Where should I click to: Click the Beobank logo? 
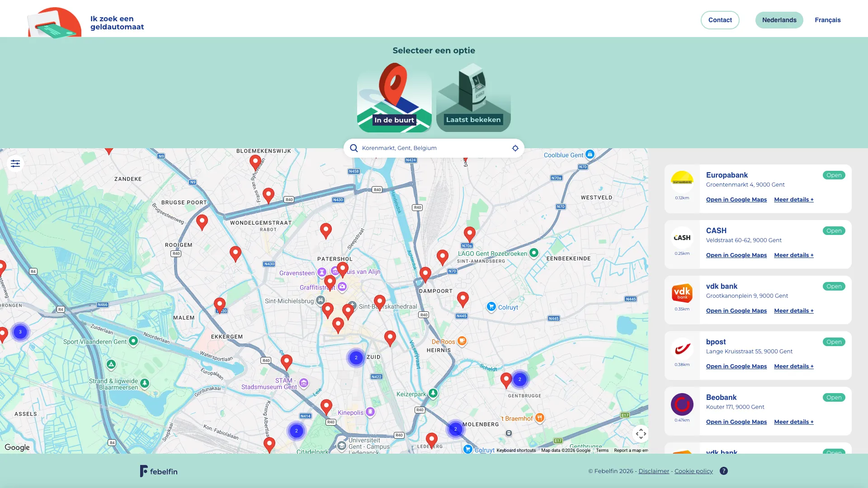[x=682, y=404]
